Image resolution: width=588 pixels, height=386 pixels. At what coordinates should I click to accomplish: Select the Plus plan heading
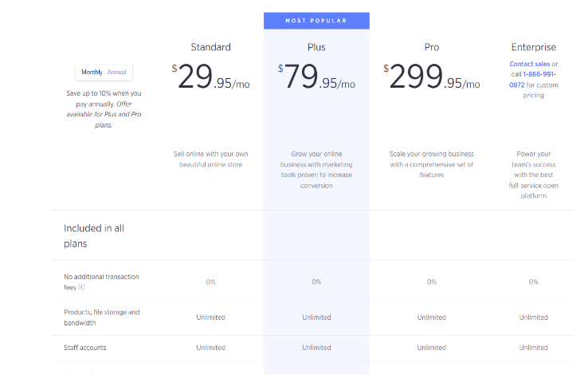coord(316,47)
